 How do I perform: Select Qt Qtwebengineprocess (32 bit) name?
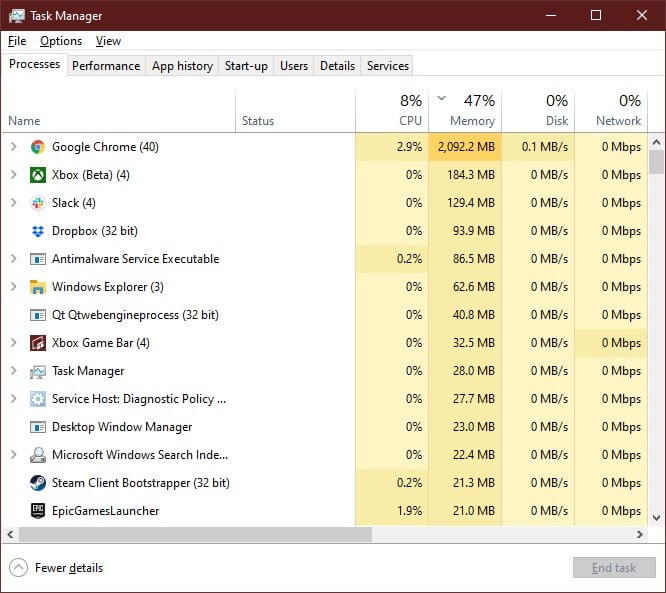[x=135, y=315]
